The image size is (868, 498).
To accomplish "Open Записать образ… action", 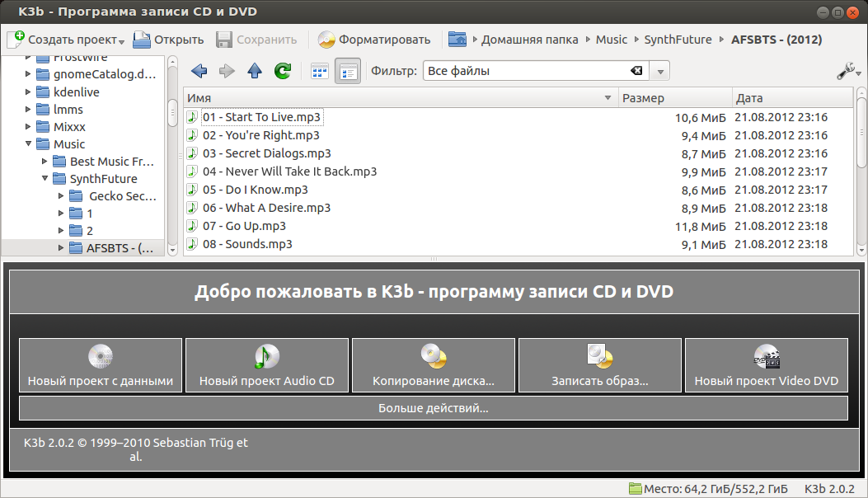I will click(x=600, y=365).
